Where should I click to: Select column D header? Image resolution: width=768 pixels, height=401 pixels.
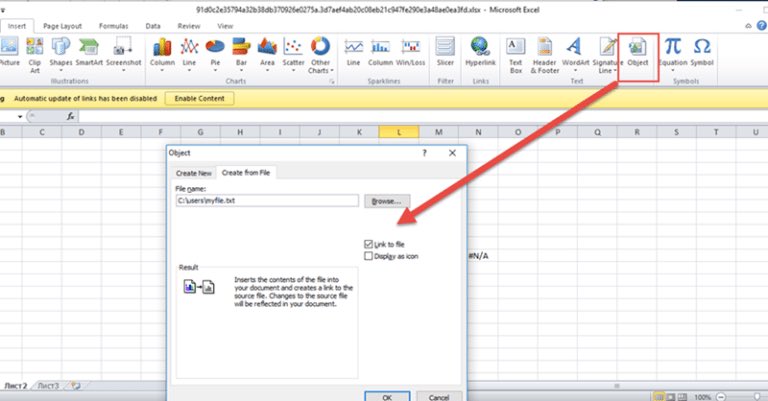coord(81,132)
